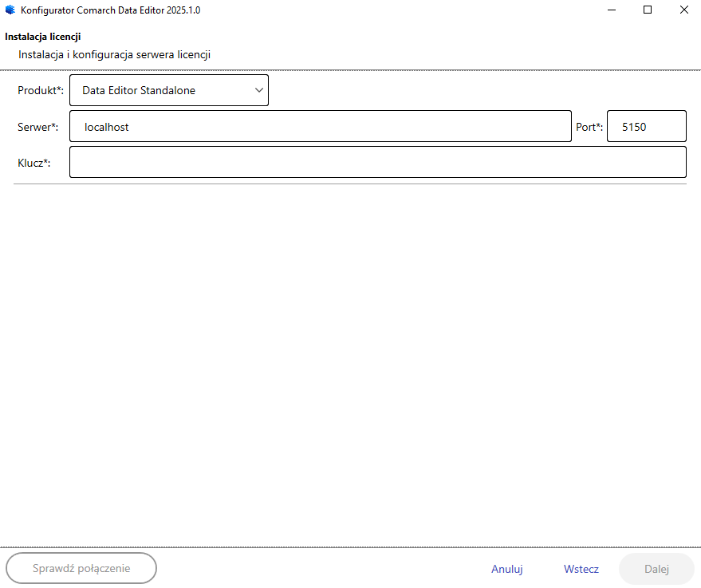Screen dimensions: 701x588
Task: Click the Comarch Data Editor app icon
Action: [10, 10]
